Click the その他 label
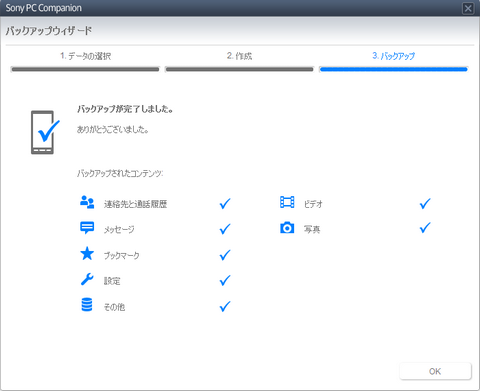Viewport: 480px width, 391px height. [114, 307]
